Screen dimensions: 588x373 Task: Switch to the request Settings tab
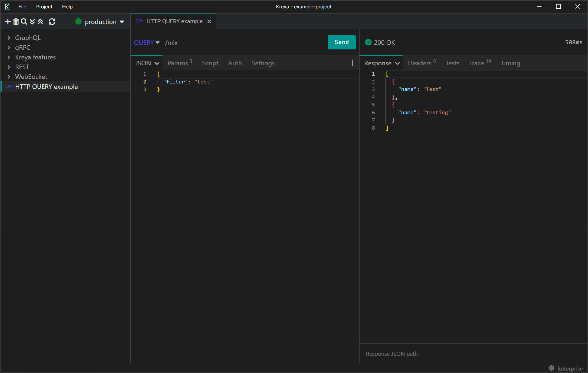click(x=263, y=63)
